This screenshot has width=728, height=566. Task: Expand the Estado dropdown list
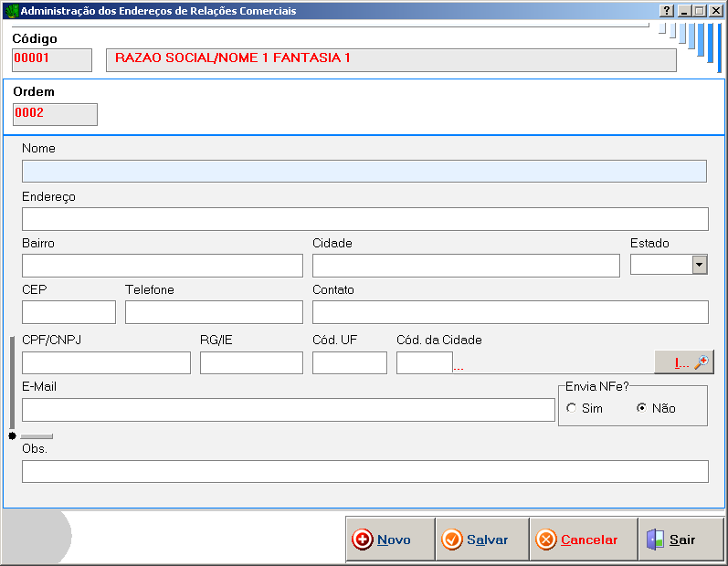(700, 265)
